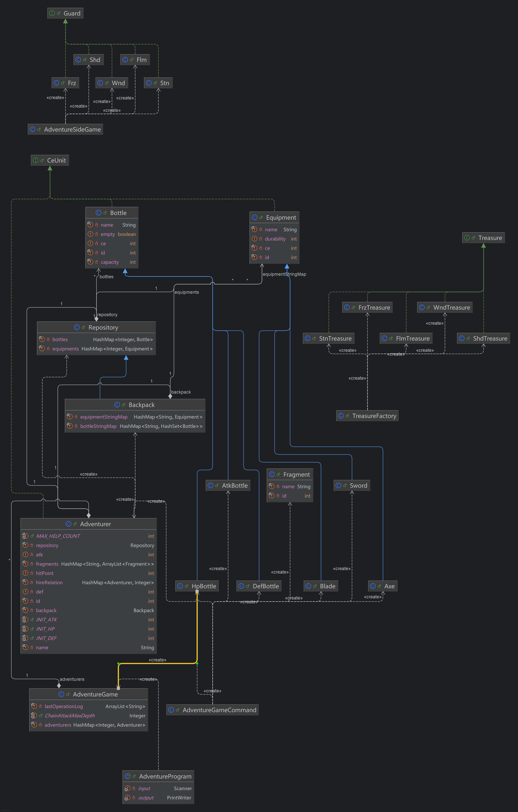Click the class icon in Adventurer header
The image size is (518, 812).
coord(69,524)
